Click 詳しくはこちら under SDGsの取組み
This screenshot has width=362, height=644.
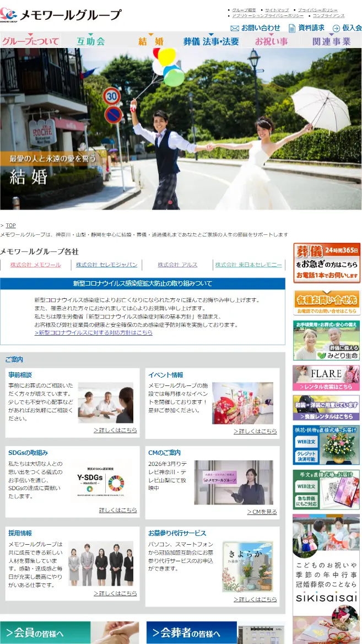coord(118,510)
